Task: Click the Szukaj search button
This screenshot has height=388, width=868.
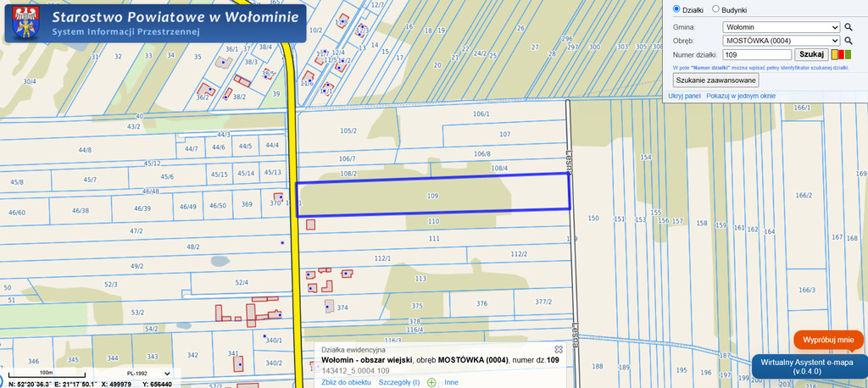Action: click(x=811, y=54)
